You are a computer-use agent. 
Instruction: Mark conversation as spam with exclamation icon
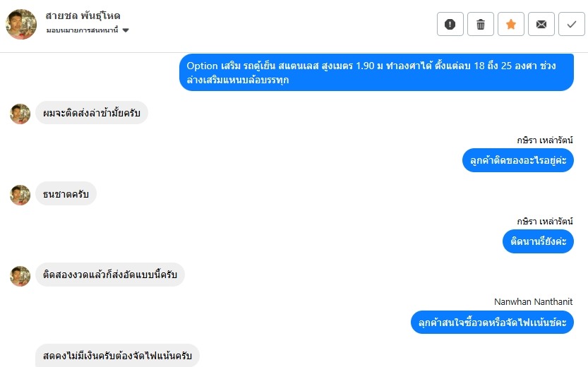click(x=450, y=24)
